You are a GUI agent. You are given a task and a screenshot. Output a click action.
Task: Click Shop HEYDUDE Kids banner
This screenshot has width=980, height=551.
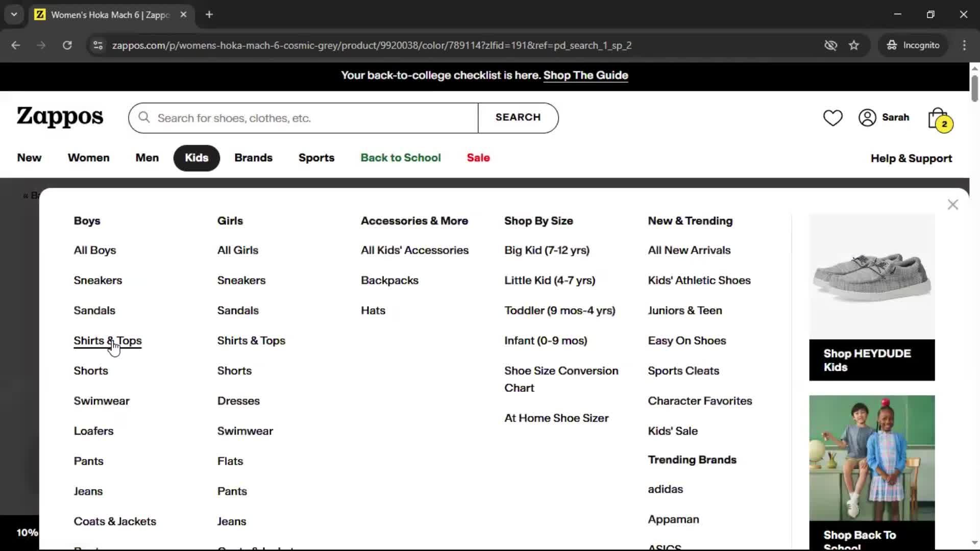coord(872,360)
